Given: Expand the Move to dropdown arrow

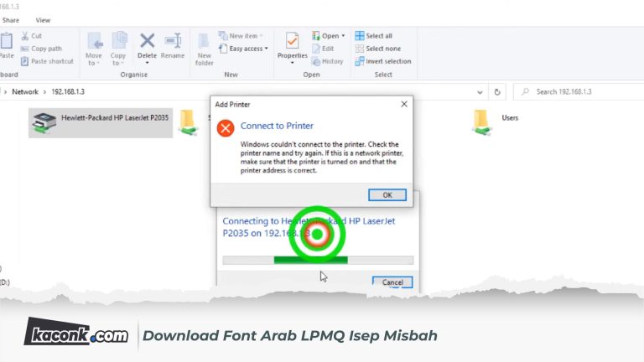Looking at the screenshot, I should pyautogui.click(x=98, y=63).
